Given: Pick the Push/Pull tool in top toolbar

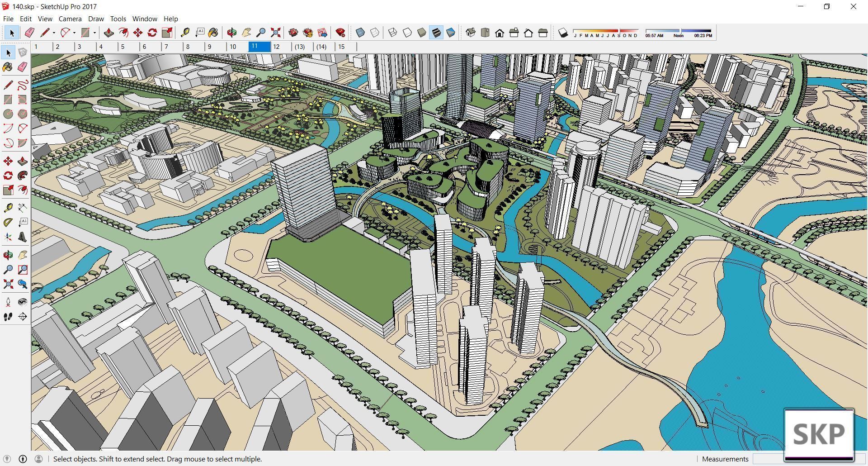Looking at the screenshot, I should (108, 33).
